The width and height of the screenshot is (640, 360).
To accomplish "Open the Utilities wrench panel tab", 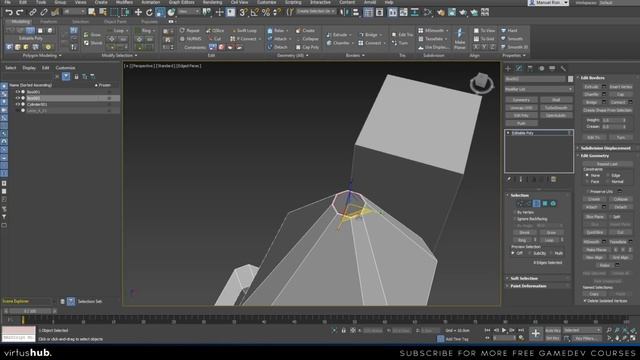I will (x=563, y=68).
